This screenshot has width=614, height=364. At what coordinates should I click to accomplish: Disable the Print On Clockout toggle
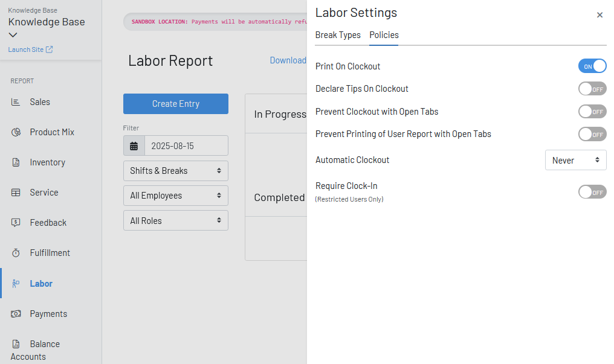592,66
